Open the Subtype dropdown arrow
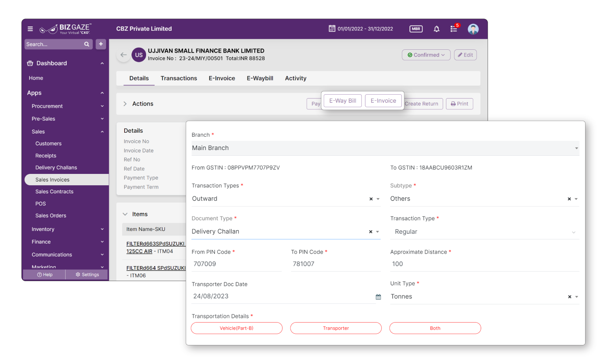 (576, 199)
